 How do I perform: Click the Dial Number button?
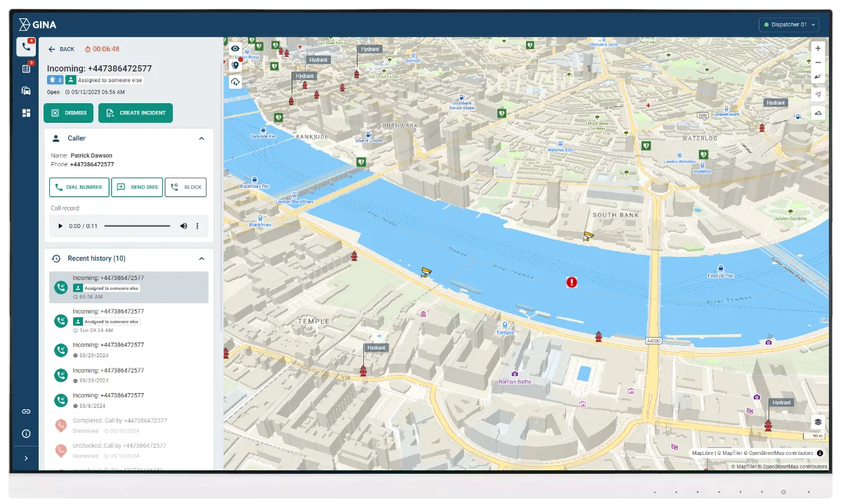coord(79,187)
